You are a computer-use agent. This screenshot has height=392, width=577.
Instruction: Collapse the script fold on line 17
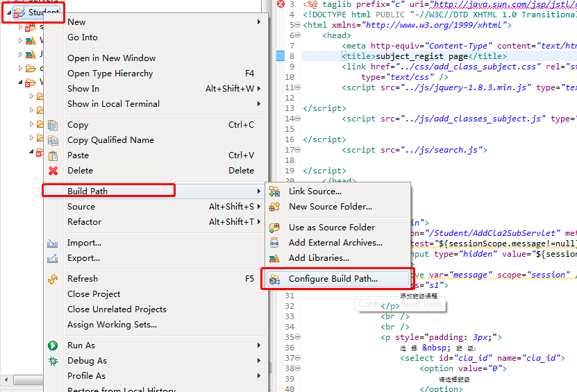pyautogui.click(x=297, y=150)
